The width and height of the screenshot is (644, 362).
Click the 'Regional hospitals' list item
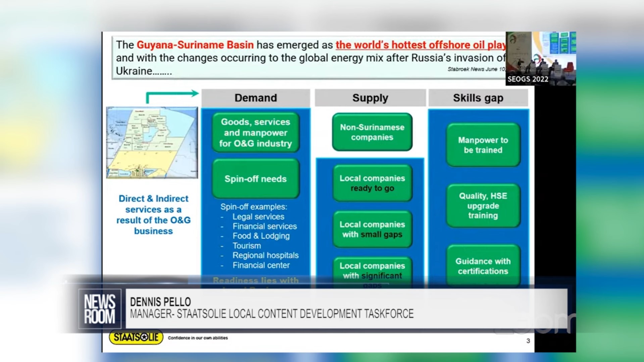265,255
